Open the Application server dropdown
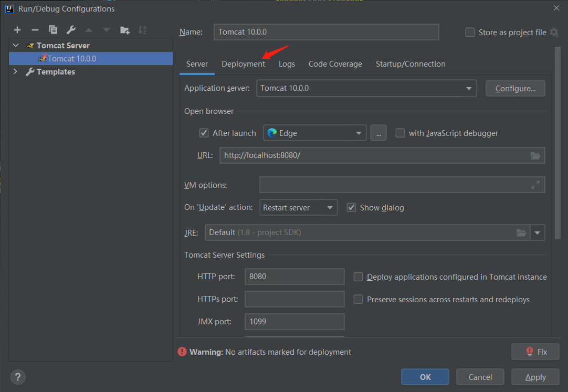568x392 pixels. pos(366,88)
